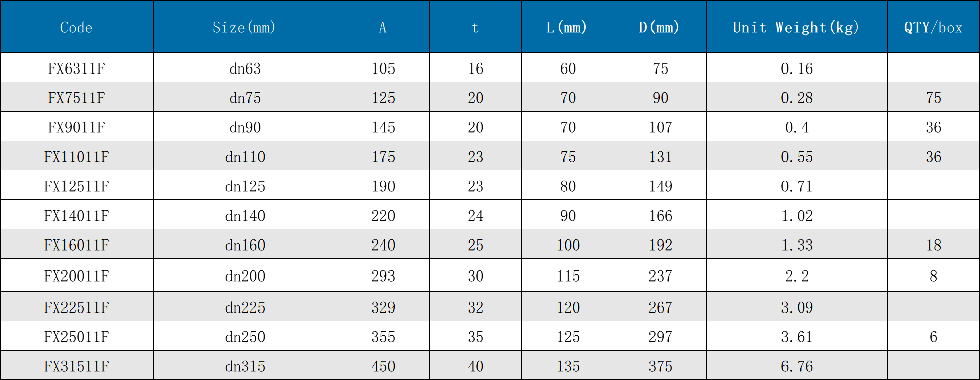The width and height of the screenshot is (980, 380).
Task: Select cell containing dn90 size
Action: point(245,127)
